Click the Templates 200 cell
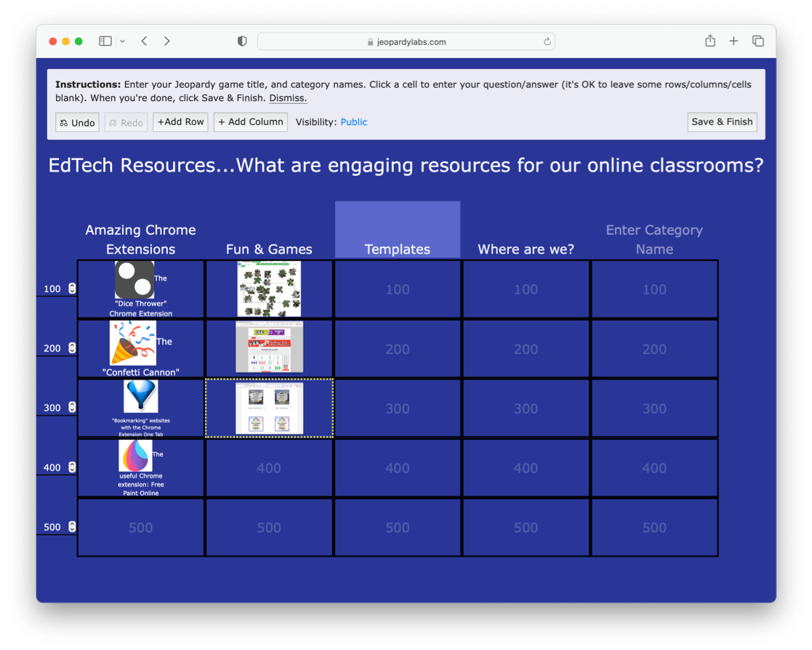This screenshot has height=650, width=812. tap(397, 348)
